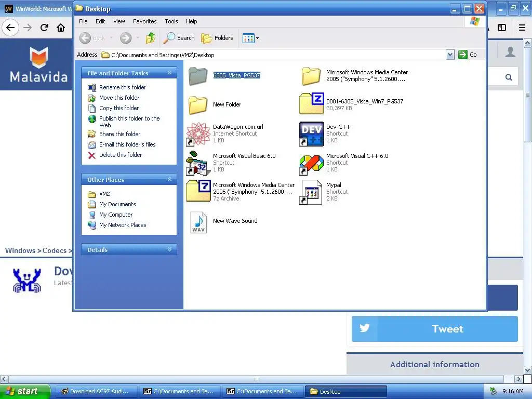This screenshot has height=399, width=532.
Task: Open VM2 under Other Places
Action: 99,194
